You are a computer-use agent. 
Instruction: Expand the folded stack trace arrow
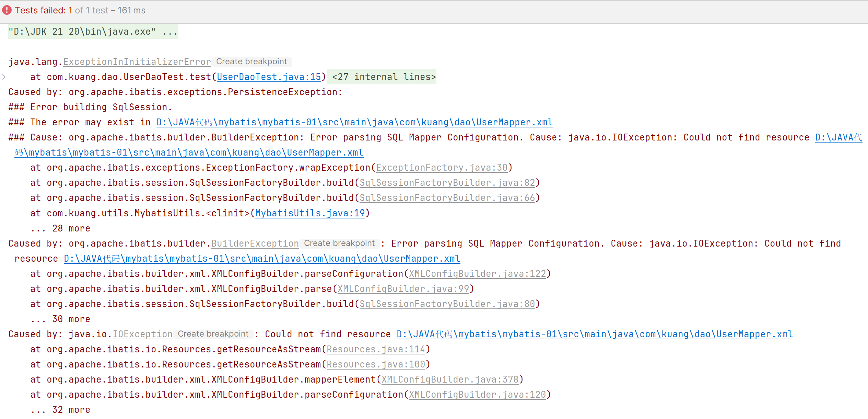pos(4,77)
